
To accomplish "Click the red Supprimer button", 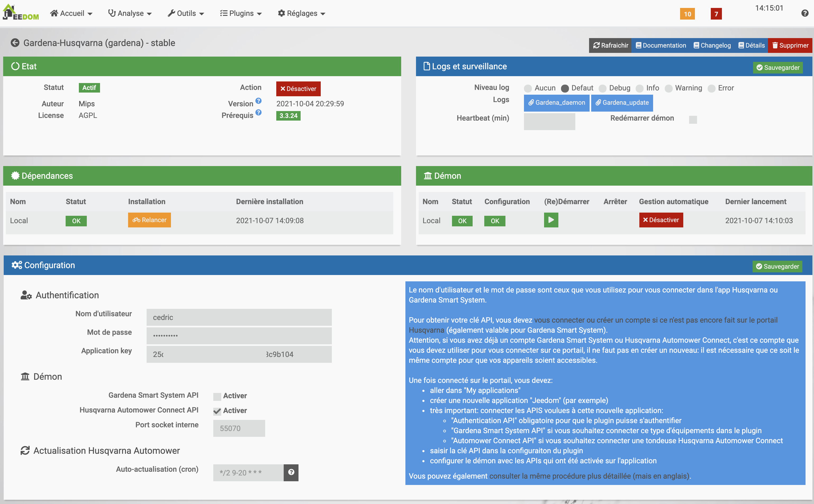I will (x=790, y=45).
